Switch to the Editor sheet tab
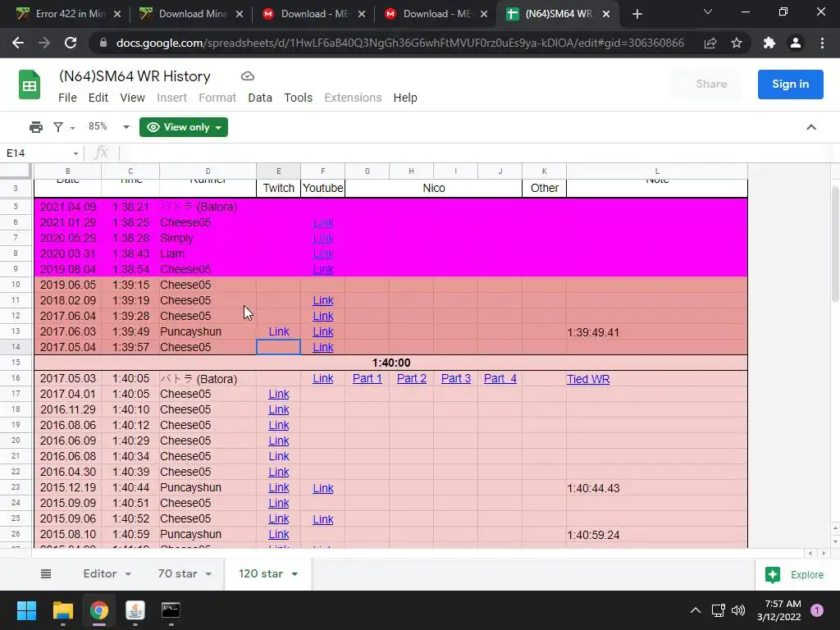 pyautogui.click(x=100, y=573)
